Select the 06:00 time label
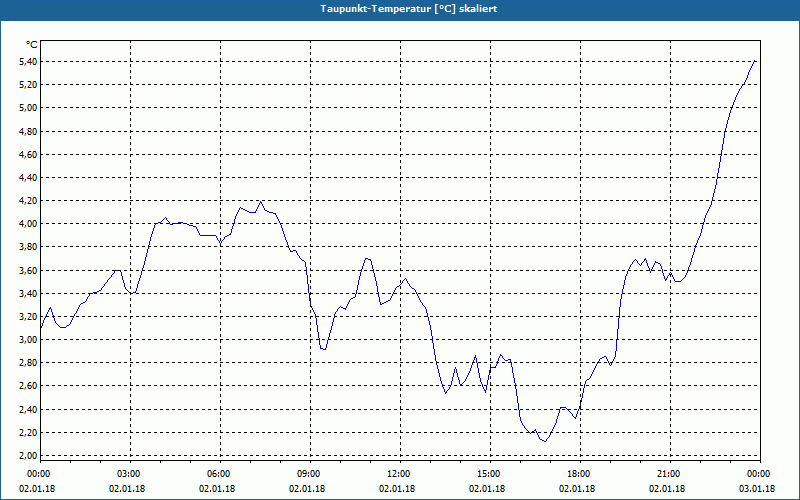Viewport: 800px width, 500px height. coord(220,474)
